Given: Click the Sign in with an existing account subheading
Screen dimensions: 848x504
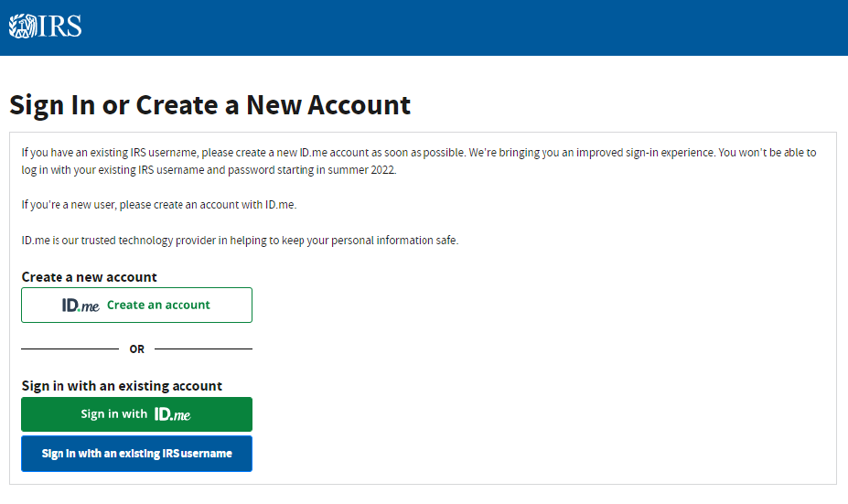Looking at the screenshot, I should click(x=122, y=386).
